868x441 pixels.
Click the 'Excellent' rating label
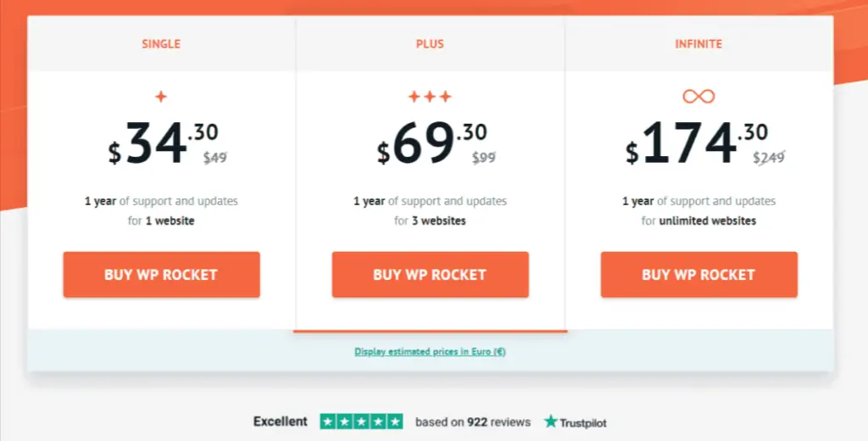(280, 421)
